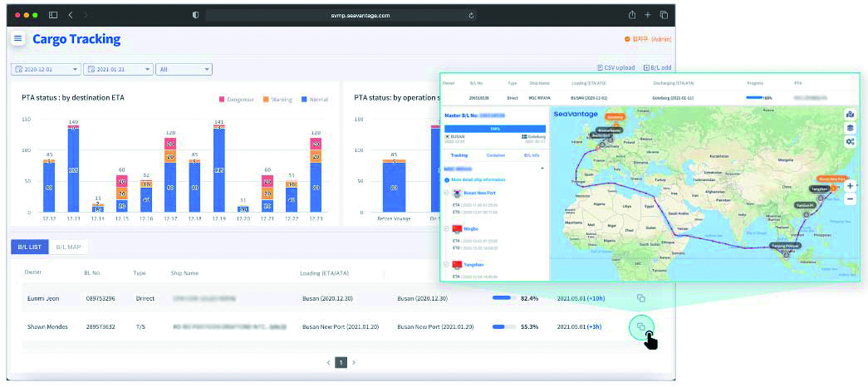This screenshot has height=387, width=868.
Task: Switch to the B/L LIST tab
Action: (30, 247)
